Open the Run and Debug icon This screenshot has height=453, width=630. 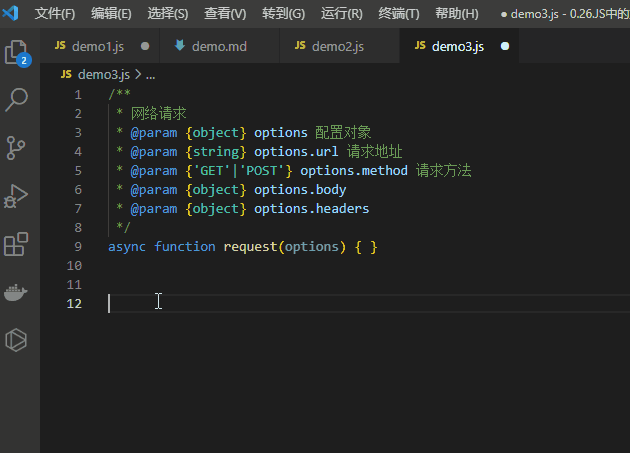tap(16, 196)
